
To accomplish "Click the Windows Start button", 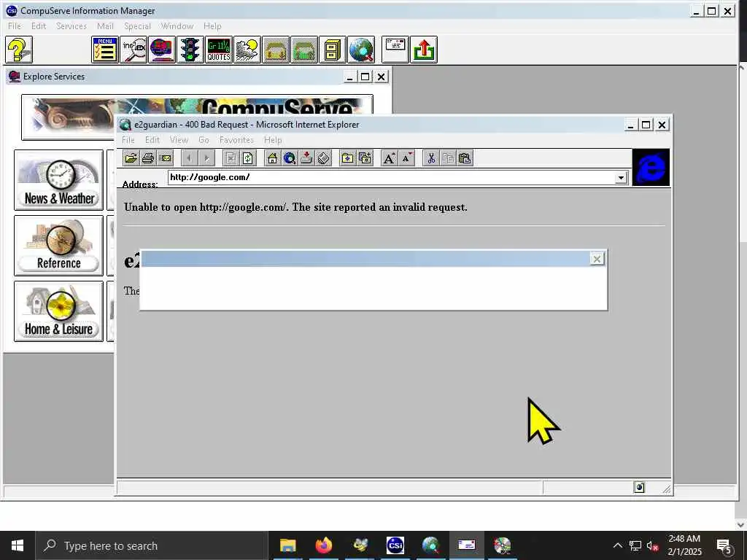I will (18, 545).
